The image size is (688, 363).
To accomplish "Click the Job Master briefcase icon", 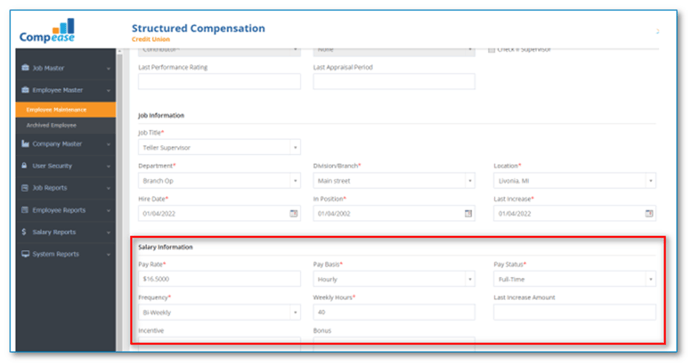I will coord(25,68).
